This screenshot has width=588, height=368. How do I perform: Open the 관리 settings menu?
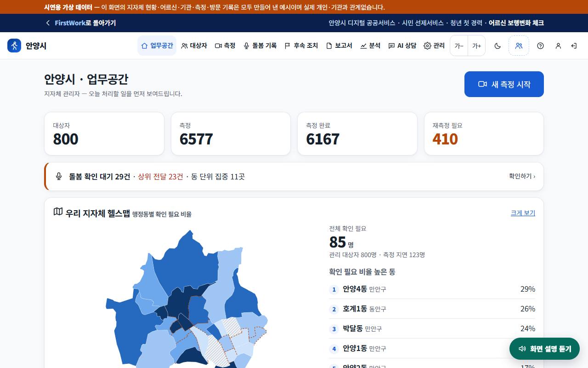tap(434, 46)
